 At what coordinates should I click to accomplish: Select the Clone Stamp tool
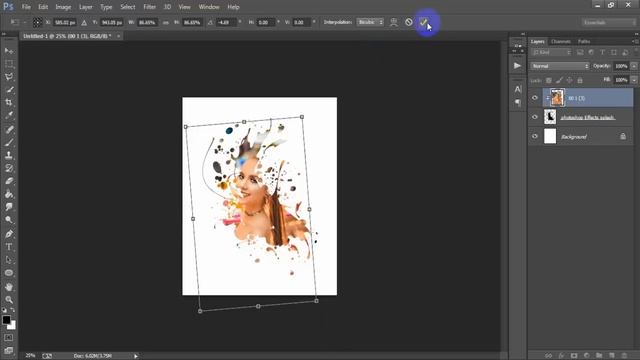point(9,155)
